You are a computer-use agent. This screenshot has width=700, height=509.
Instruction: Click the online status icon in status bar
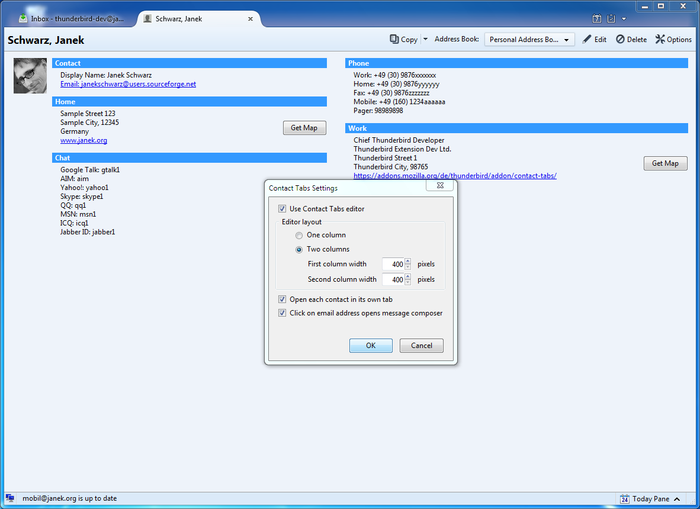[10, 498]
